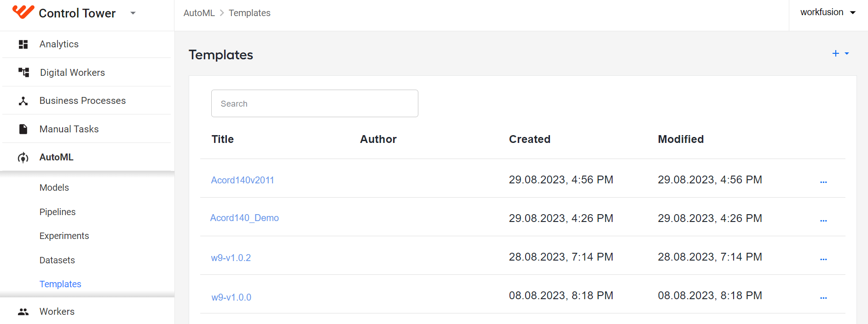Click Acord140_Demo created date 4:26 PM
Screen dimensions: 868x324
[561, 218]
